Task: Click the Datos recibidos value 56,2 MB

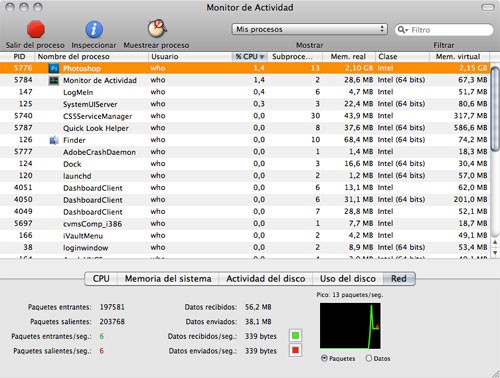Action: pyautogui.click(x=258, y=307)
